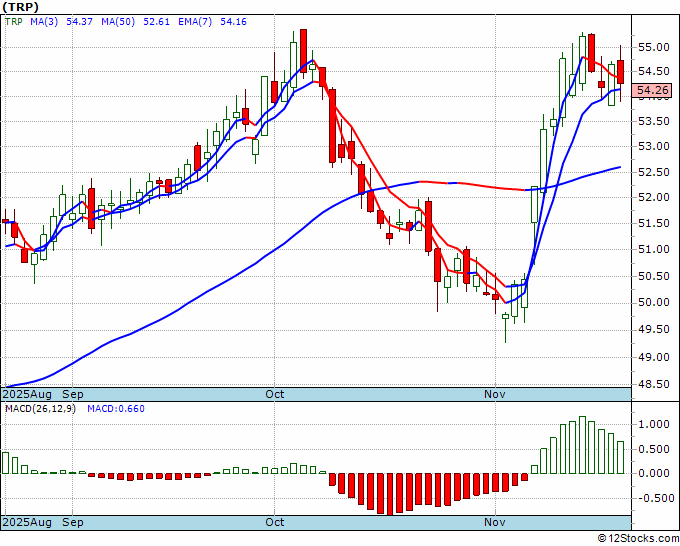
Task: Click the 49.50 price axis label
Action: pos(654,330)
